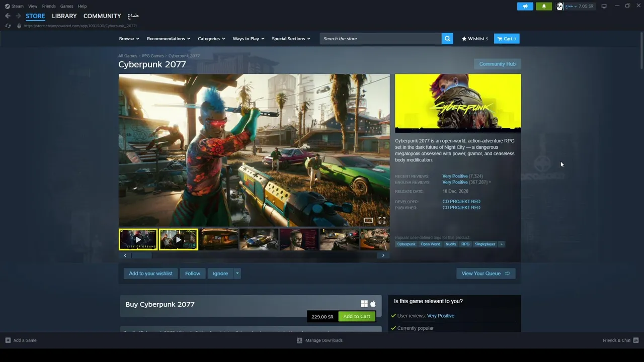Open RPG Games breadcrumb link
Image resolution: width=644 pixels, height=362 pixels.
[x=152, y=56]
